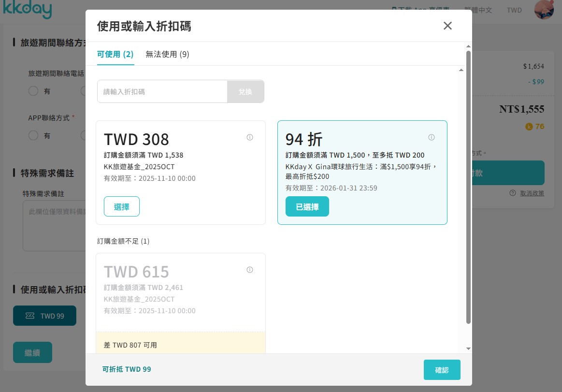This screenshot has width=562, height=392.
Task: Open the 繁體中文 language selector
Action: (x=478, y=10)
